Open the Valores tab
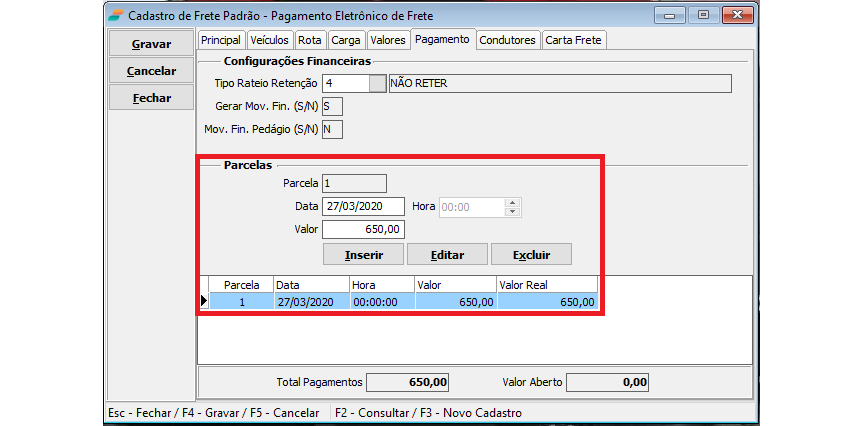Image resolution: width=862 pixels, height=426 pixels. 387,40
